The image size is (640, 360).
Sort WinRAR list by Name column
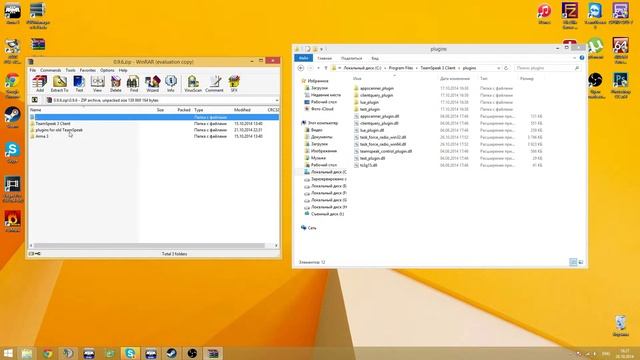click(x=36, y=110)
